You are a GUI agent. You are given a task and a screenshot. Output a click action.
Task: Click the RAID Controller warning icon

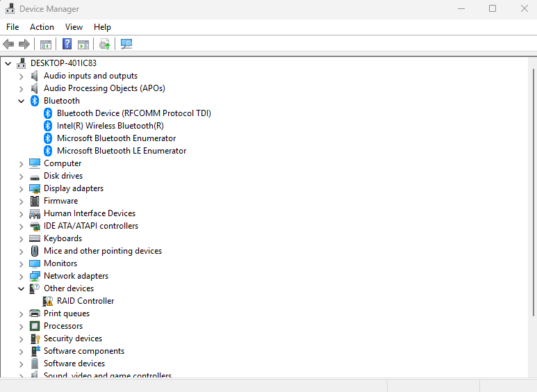click(48, 301)
